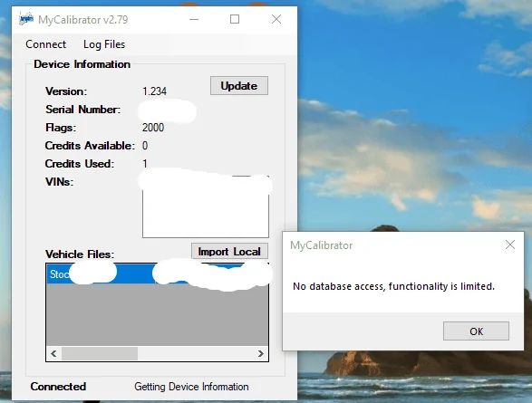Maximize the MyCalibrator v2.79 window
This screenshot has height=403, width=532.
click(x=235, y=19)
